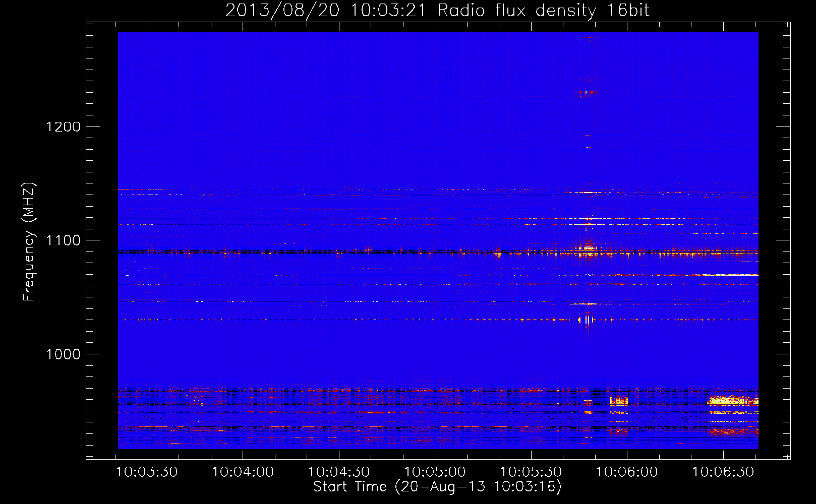Click the 10:04:30 time tick label
This screenshot has height=504, width=816.
click(x=339, y=472)
